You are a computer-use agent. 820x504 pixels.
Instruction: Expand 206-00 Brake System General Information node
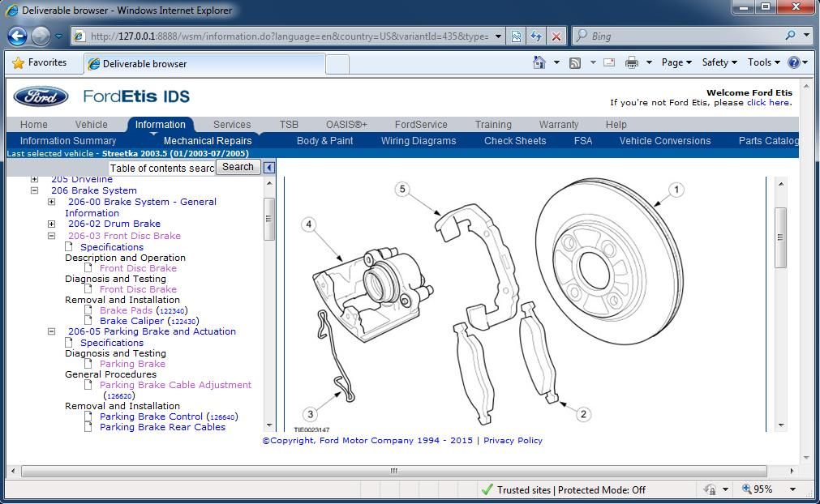click(52, 202)
